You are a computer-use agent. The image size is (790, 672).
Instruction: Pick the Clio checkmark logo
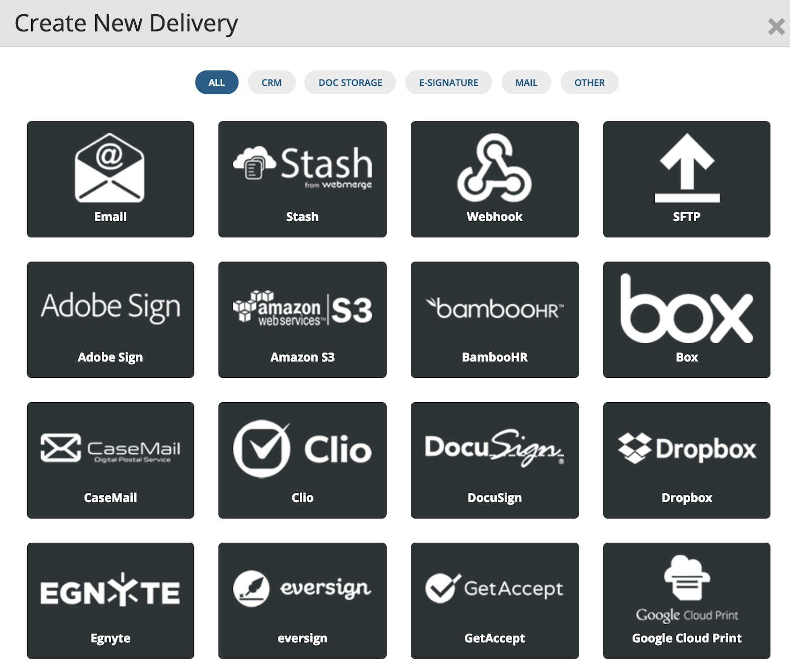[x=302, y=449]
